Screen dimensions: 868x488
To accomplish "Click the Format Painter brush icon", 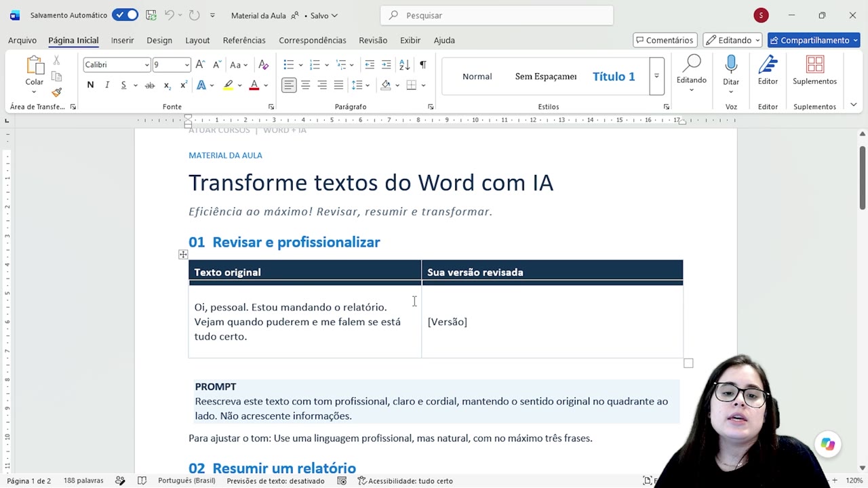I will [x=57, y=92].
